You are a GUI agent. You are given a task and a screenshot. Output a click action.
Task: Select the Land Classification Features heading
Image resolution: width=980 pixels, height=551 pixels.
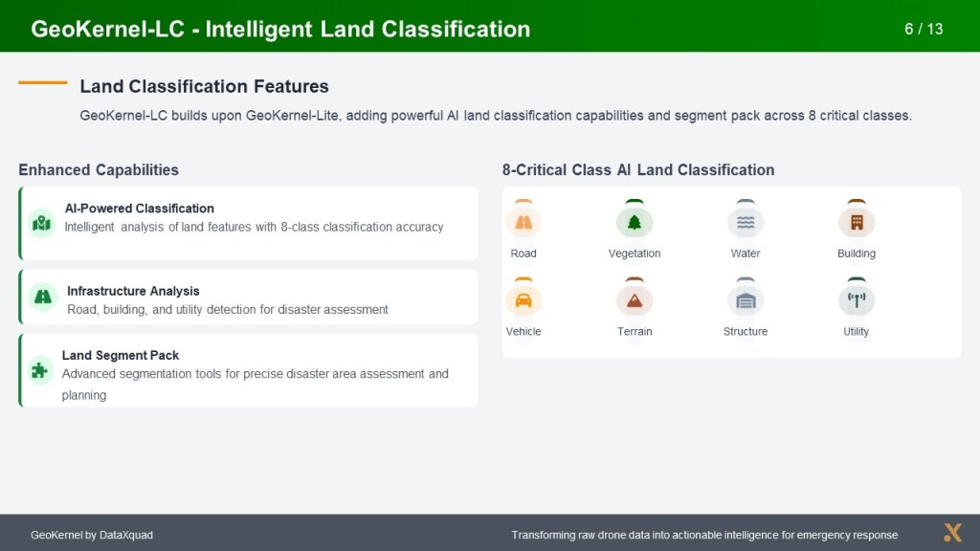click(x=204, y=86)
